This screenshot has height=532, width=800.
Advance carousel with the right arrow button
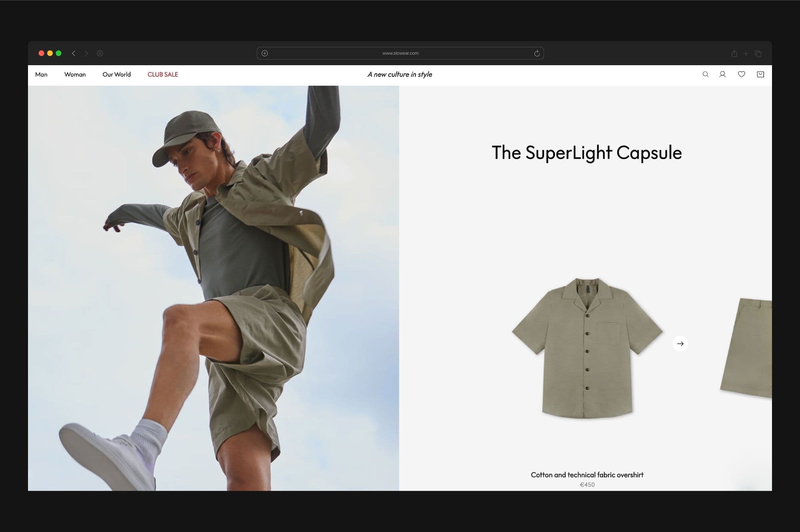coord(680,344)
